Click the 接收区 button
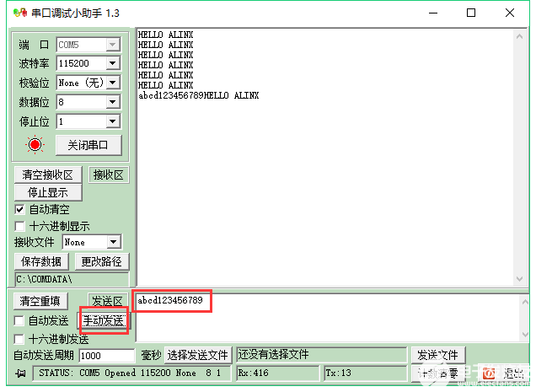536x392 pixels. tap(109, 175)
